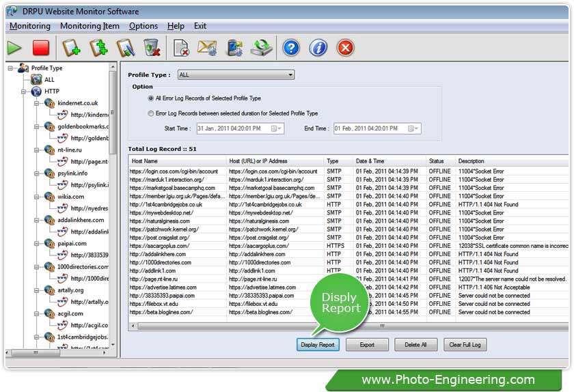
Task: Select the http://addlink1.com log row
Action: pyautogui.click(x=348, y=271)
